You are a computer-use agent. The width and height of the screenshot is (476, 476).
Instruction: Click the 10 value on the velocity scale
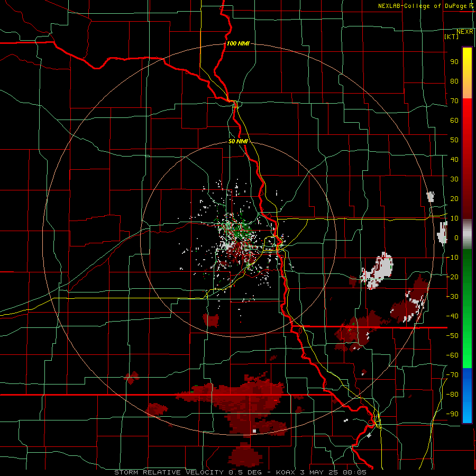(454, 218)
